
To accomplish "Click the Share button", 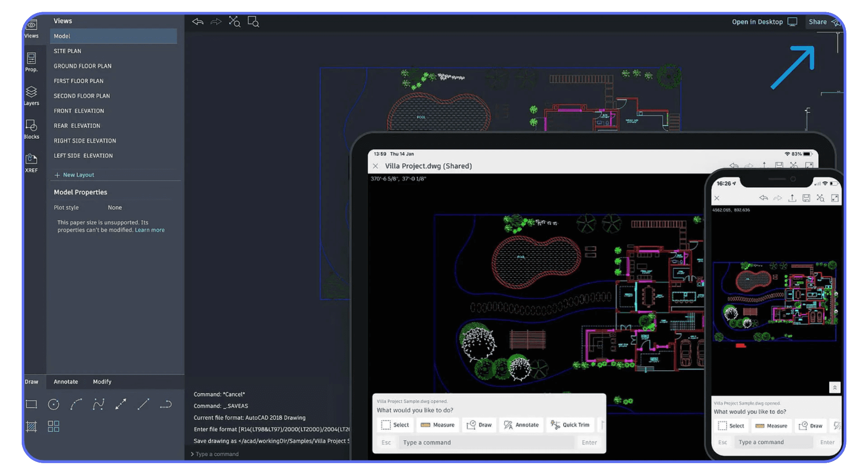I will pyautogui.click(x=817, y=21).
